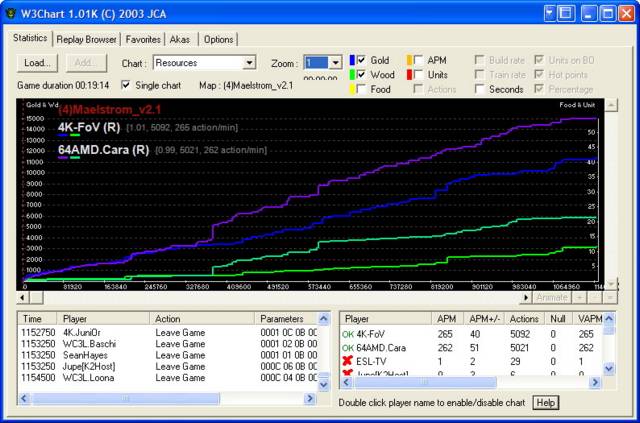Click chart vertical scrollbar up arrow
The height and width of the screenshot is (423, 640).
coord(611,105)
